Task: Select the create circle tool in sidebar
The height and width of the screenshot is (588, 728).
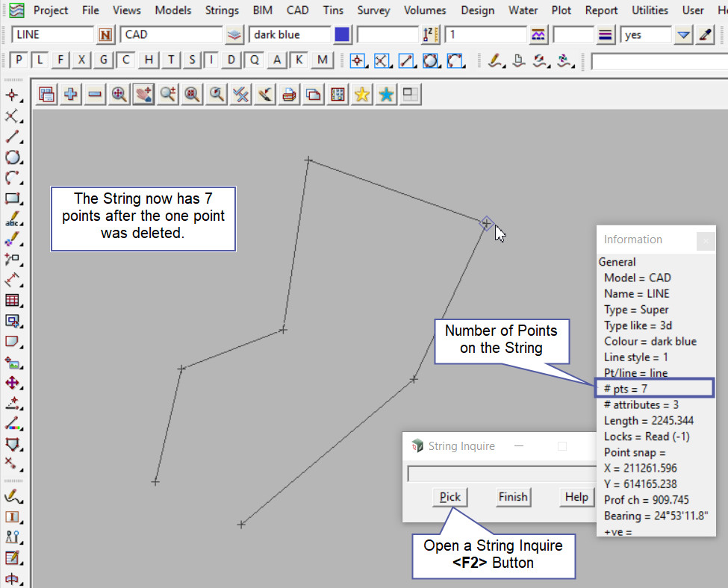Action: click(x=12, y=157)
